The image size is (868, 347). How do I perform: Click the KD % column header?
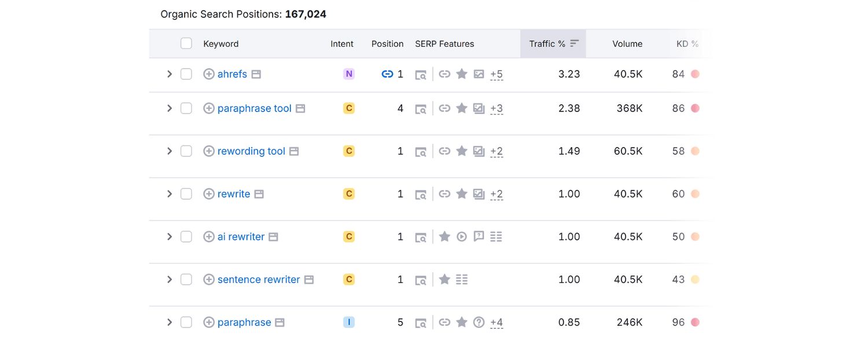(x=687, y=43)
